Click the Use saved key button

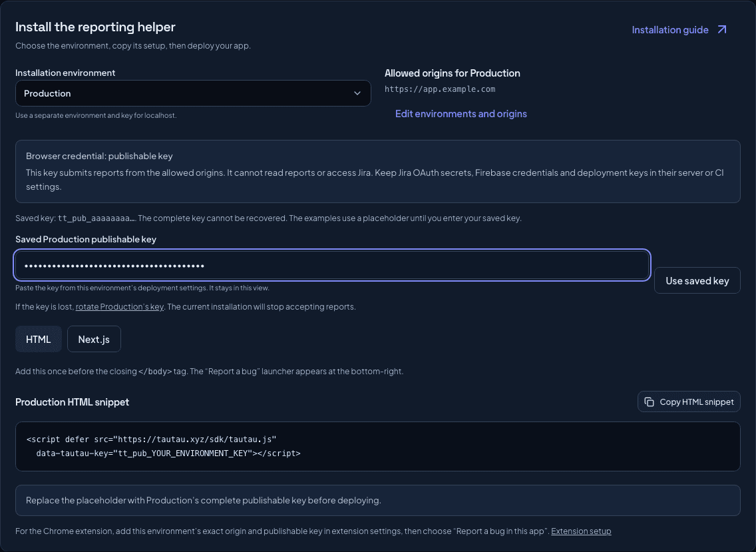(x=697, y=280)
